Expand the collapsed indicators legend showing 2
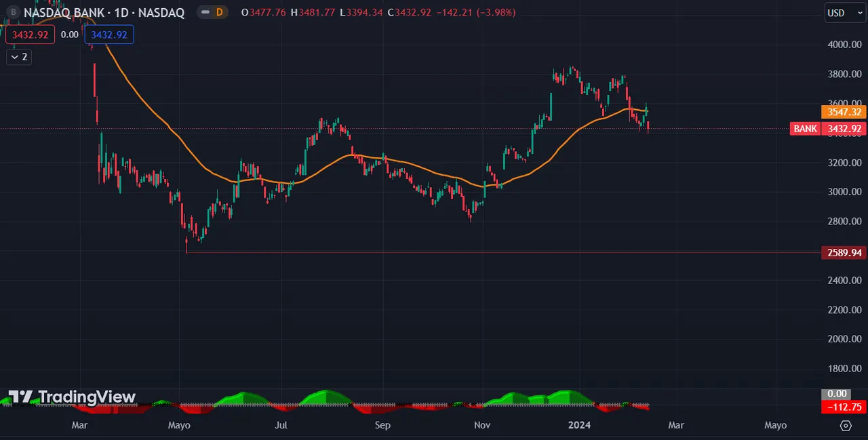Image resolution: width=868 pixels, height=440 pixels. 19,57
